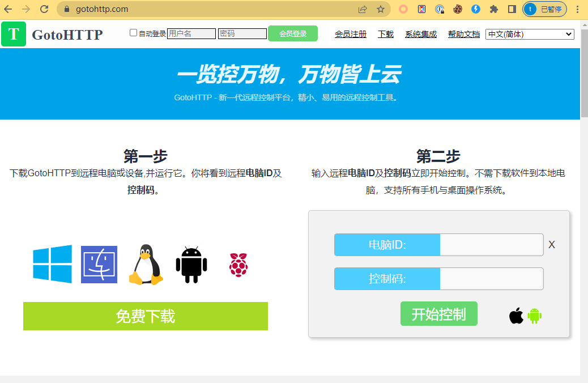Share this page using the share icon

[x=362, y=10]
